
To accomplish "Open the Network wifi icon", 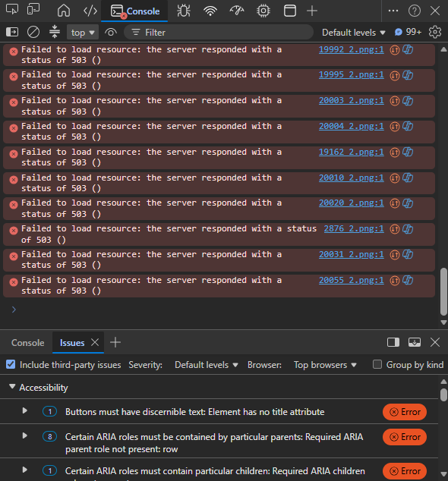I will point(210,11).
